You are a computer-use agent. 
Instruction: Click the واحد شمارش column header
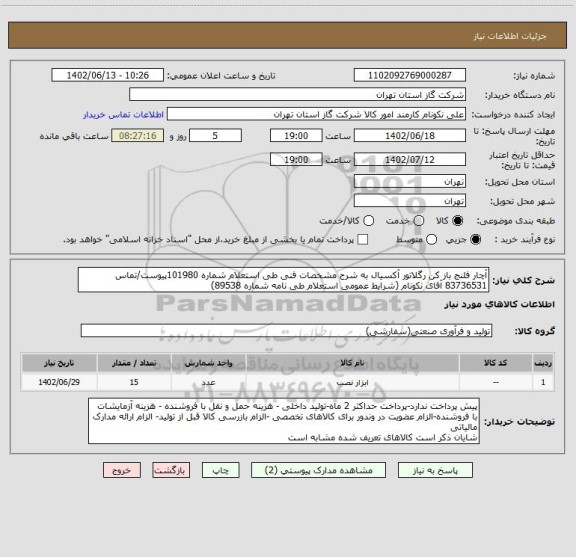[x=208, y=363]
